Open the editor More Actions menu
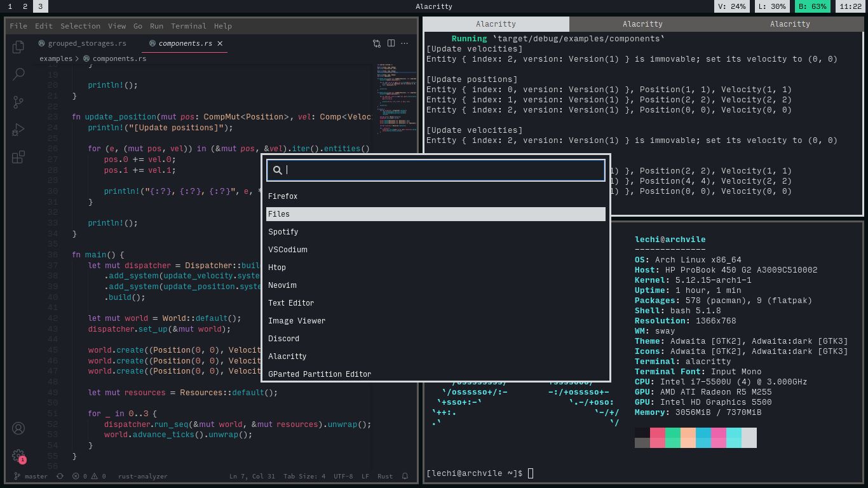 [405, 43]
